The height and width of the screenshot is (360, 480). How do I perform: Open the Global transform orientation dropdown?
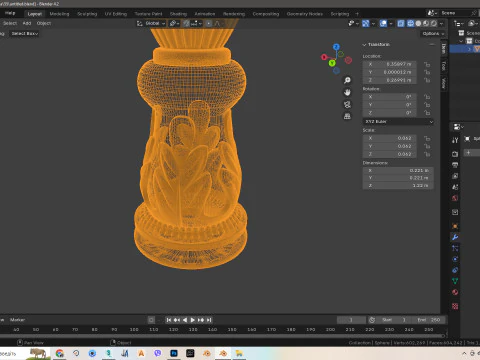pyautogui.click(x=151, y=23)
